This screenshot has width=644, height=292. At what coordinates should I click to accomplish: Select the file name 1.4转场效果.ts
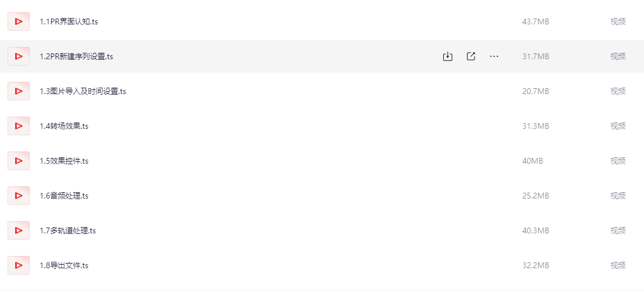(64, 127)
